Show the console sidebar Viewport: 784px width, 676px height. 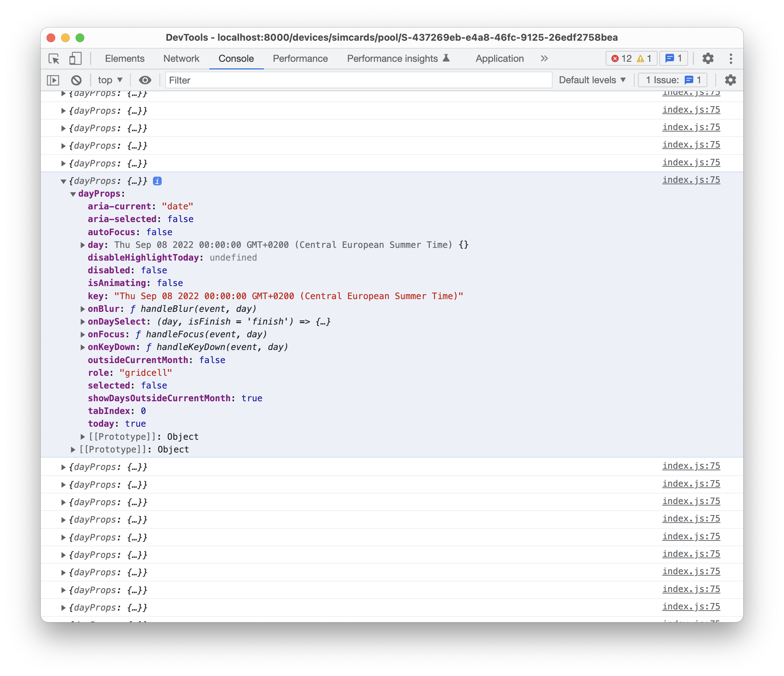pyautogui.click(x=53, y=80)
